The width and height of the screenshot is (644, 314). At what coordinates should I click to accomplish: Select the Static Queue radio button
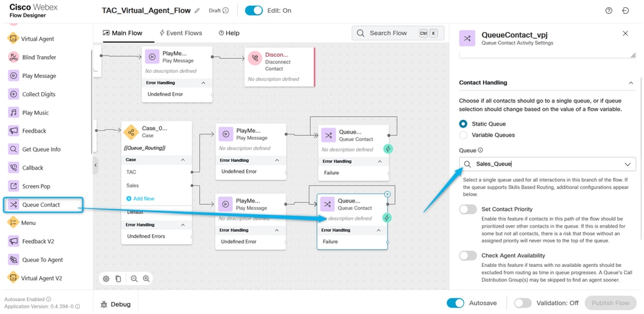coord(463,124)
